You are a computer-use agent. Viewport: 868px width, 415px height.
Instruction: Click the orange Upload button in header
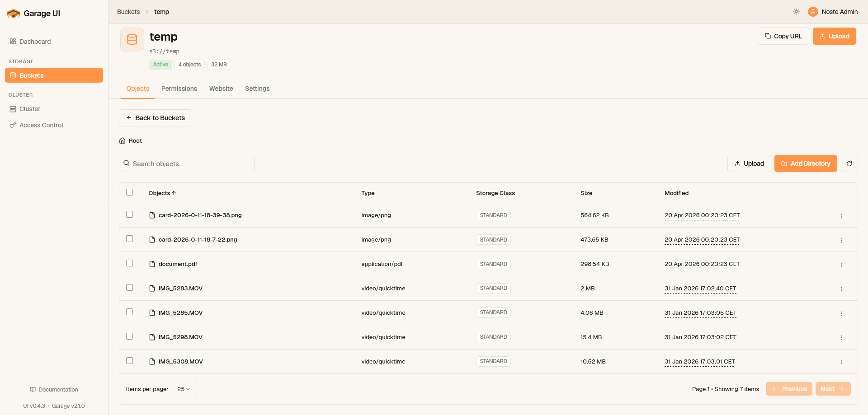(x=834, y=36)
